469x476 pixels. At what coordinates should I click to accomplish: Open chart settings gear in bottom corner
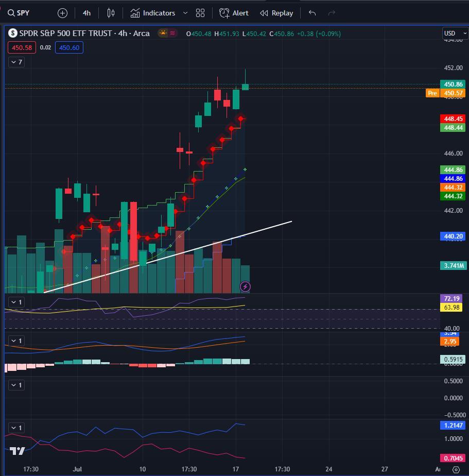pos(456,470)
